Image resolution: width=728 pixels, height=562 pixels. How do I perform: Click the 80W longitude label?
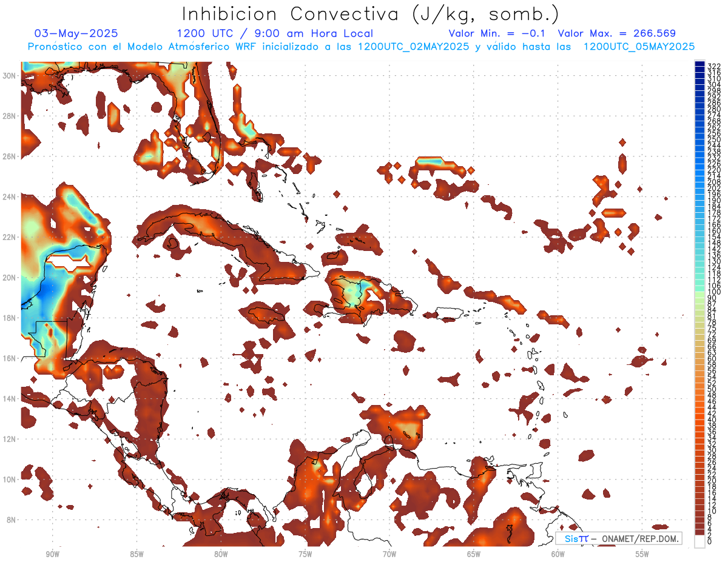pyautogui.click(x=221, y=554)
